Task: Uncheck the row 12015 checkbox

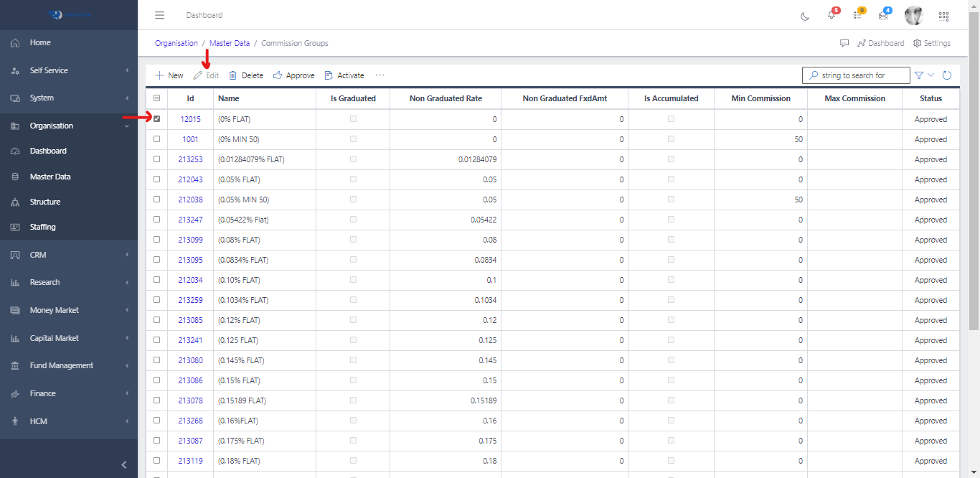Action: pyautogui.click(x=157, y=119)
